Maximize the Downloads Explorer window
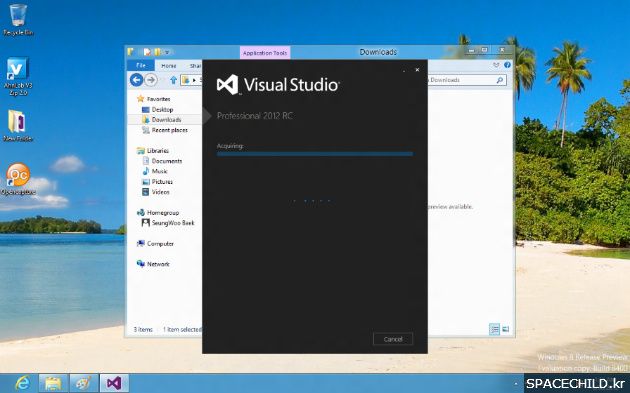Screen dimensions: 630x393 click(x=485, y=50)
